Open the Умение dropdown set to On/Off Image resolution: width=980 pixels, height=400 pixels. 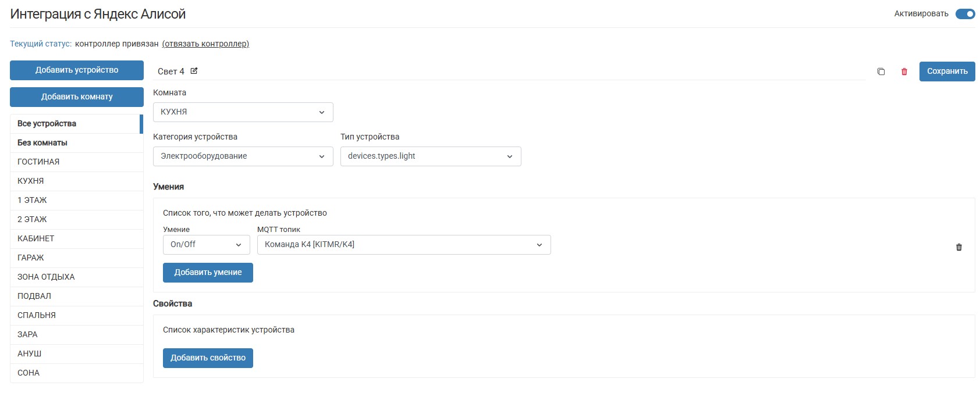207,245
